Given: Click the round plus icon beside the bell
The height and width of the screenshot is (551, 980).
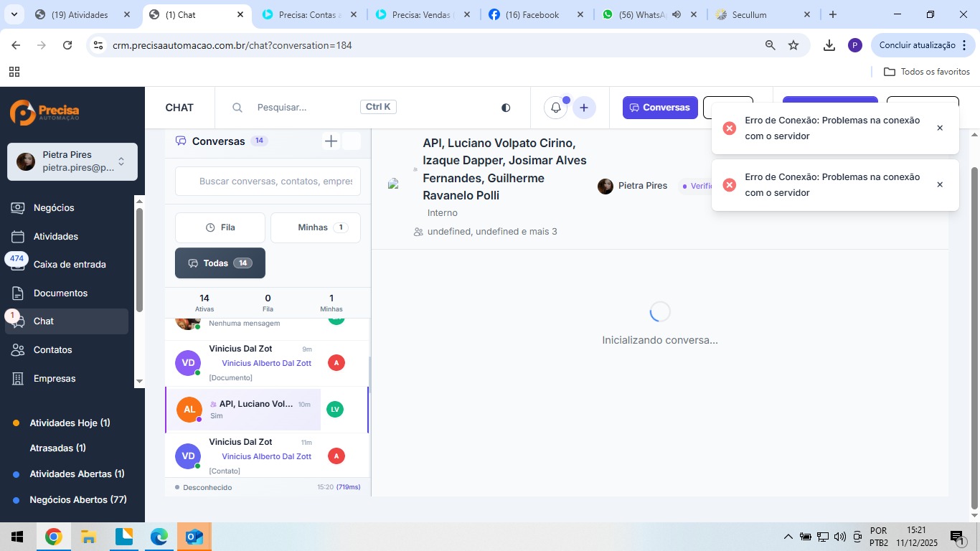Looking at the screenshot, I should coord(584,108).
